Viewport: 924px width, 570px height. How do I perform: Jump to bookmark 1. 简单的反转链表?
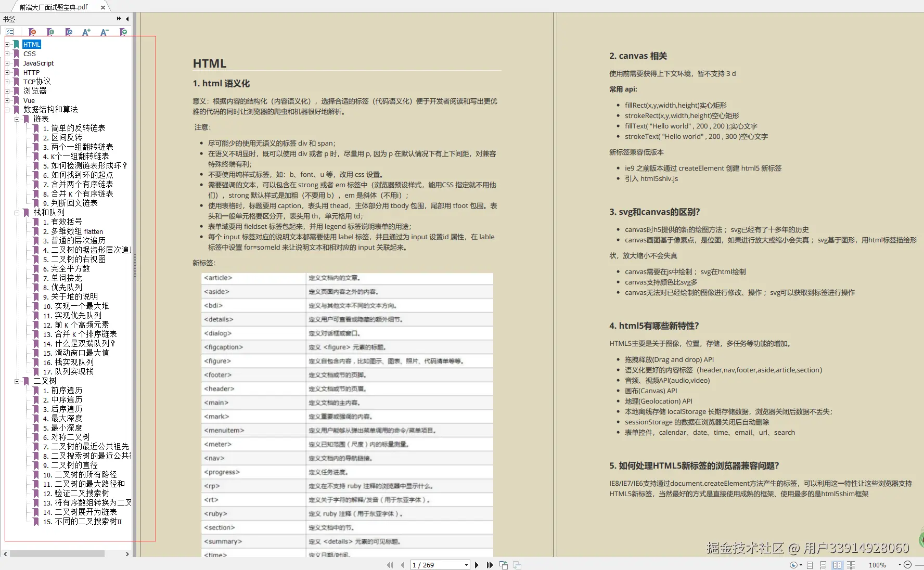click(74, 128)
